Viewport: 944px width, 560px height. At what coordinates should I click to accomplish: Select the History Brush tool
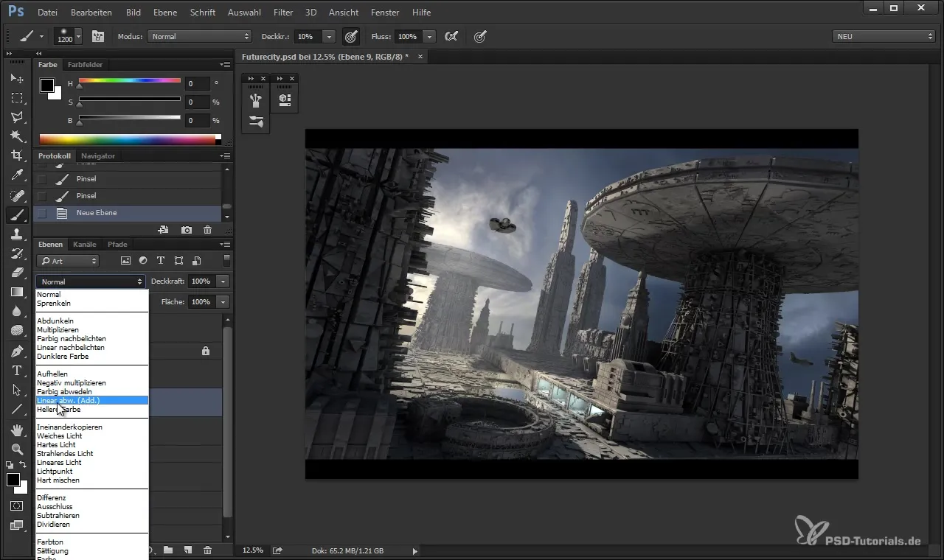coord(16,253)
